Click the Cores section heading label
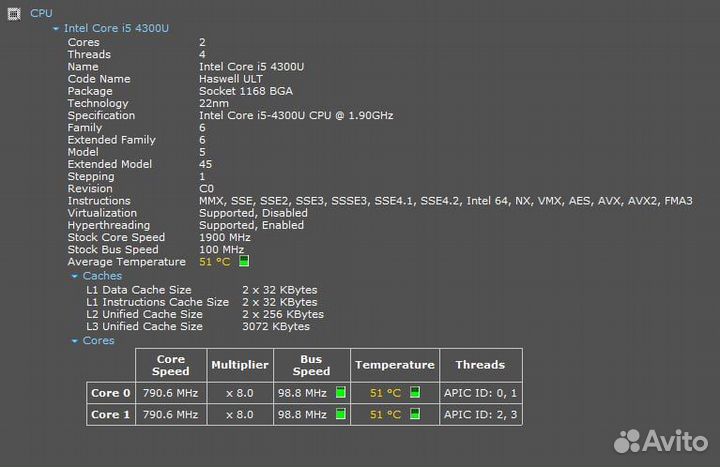The width and height of the screenshot is (720, 467). click(98, 340)
